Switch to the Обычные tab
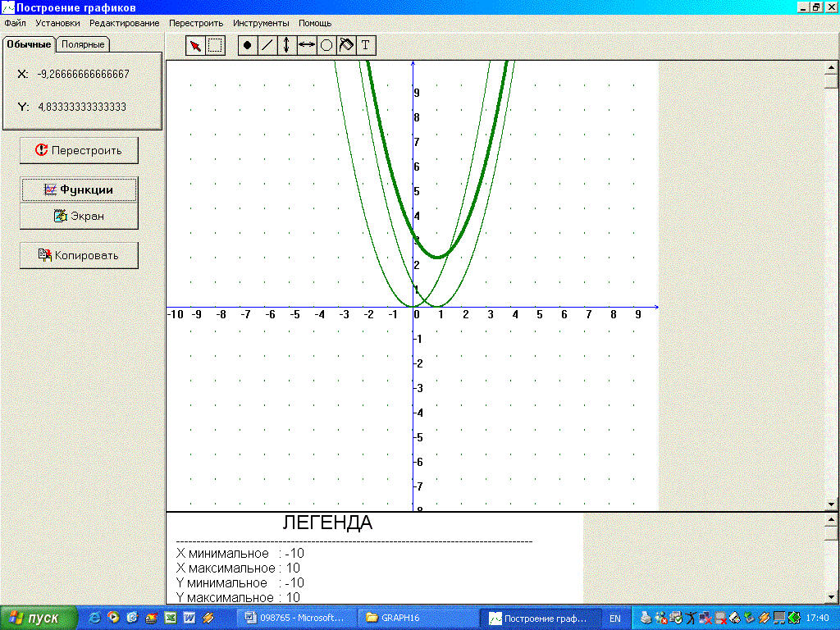 (29, 44)
